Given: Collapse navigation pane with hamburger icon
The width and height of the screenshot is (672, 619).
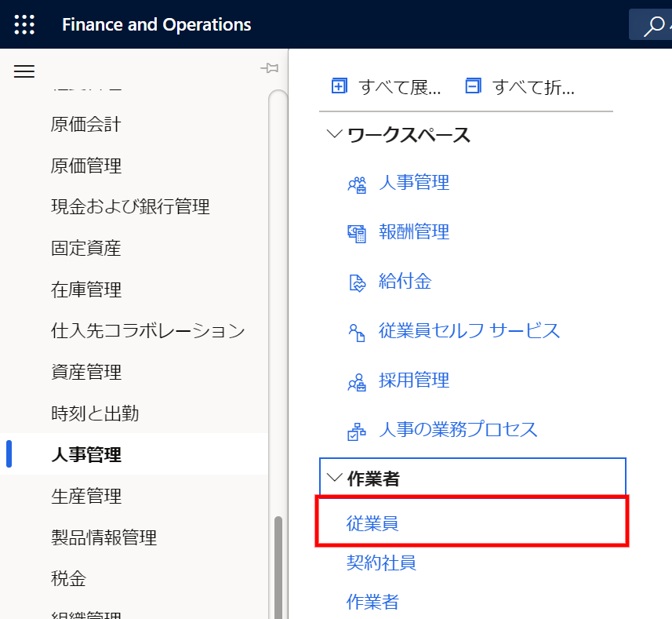Looking at the screenshot, I should click(x=24, y=71).
